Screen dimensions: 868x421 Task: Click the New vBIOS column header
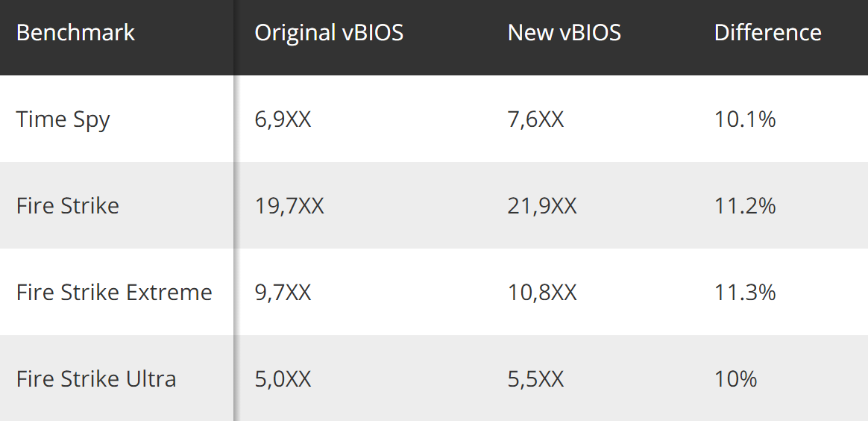click(x=564, y=33)
